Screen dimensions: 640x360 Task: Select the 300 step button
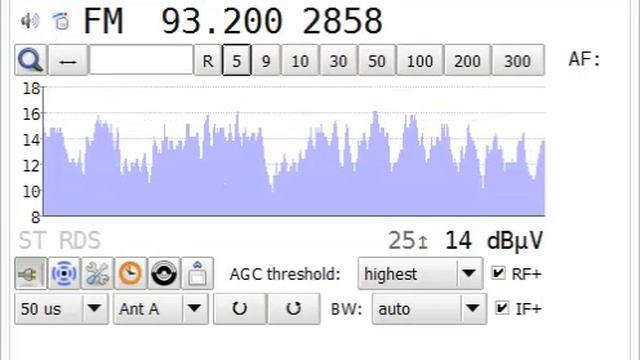518,60
